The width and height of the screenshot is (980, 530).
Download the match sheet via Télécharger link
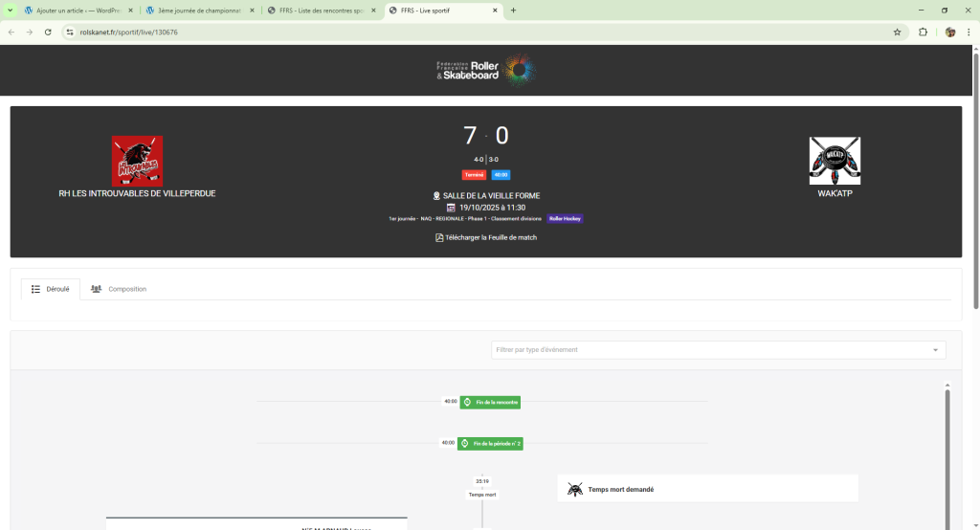(490, 237)
